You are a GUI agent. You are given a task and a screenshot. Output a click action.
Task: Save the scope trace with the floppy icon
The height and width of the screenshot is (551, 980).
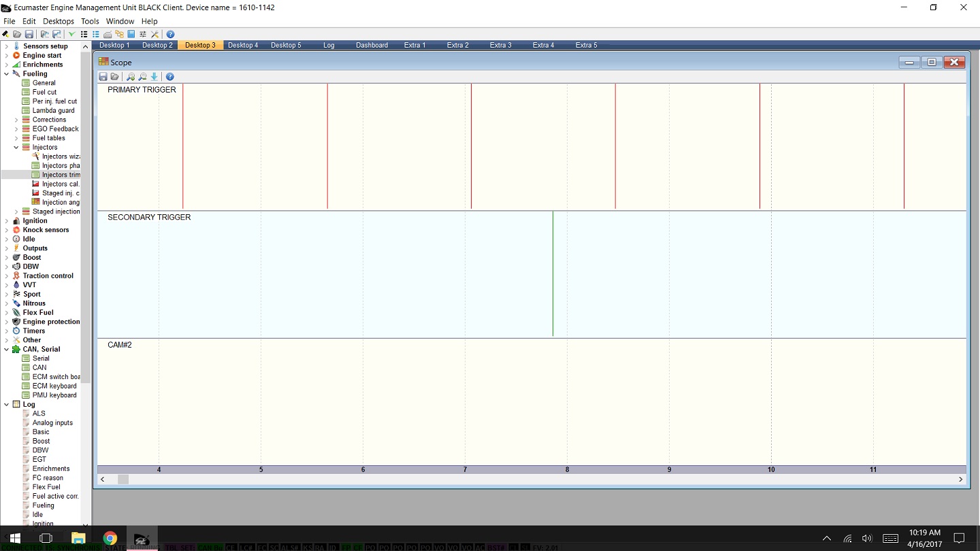click(103, 77)
